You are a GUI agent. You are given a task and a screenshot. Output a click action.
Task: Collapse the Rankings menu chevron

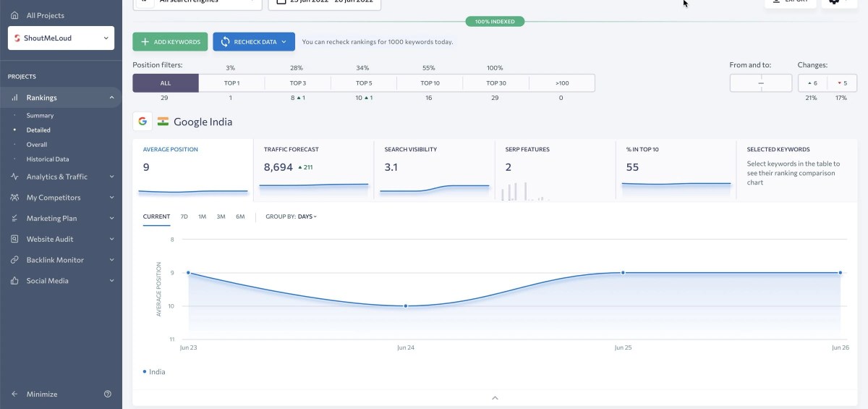coord(111,98)
